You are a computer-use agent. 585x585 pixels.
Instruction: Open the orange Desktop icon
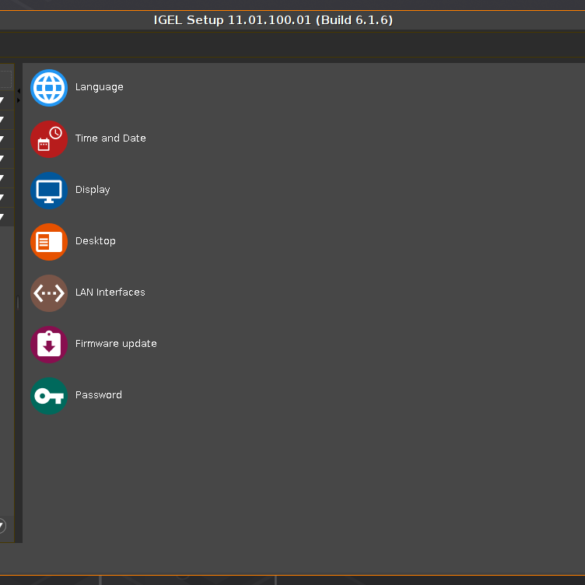[49, 242]
